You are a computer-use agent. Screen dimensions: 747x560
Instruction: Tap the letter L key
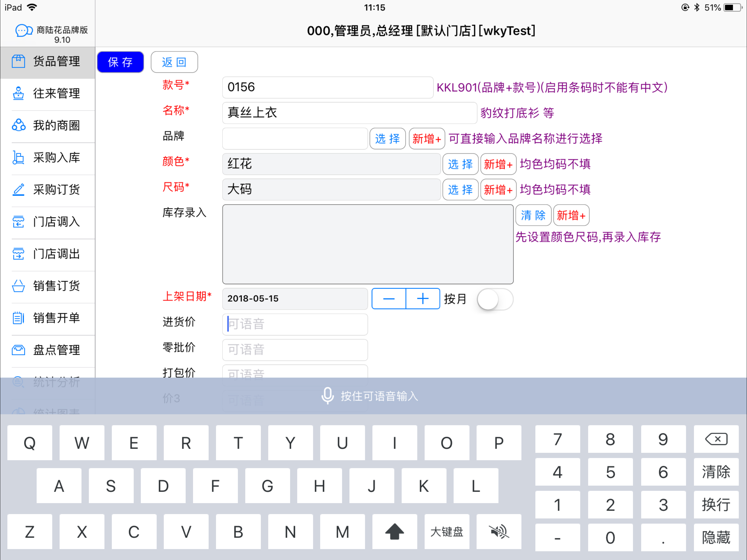(476, 486)
